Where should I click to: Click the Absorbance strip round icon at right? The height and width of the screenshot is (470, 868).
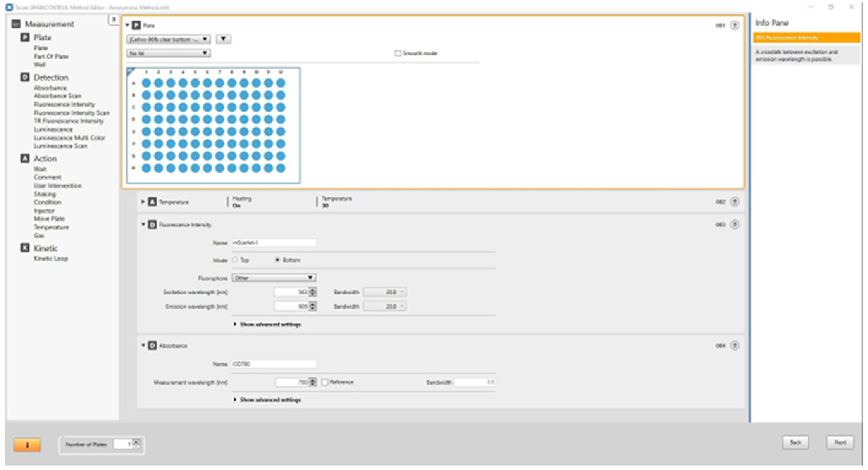(x=734, y=346)
